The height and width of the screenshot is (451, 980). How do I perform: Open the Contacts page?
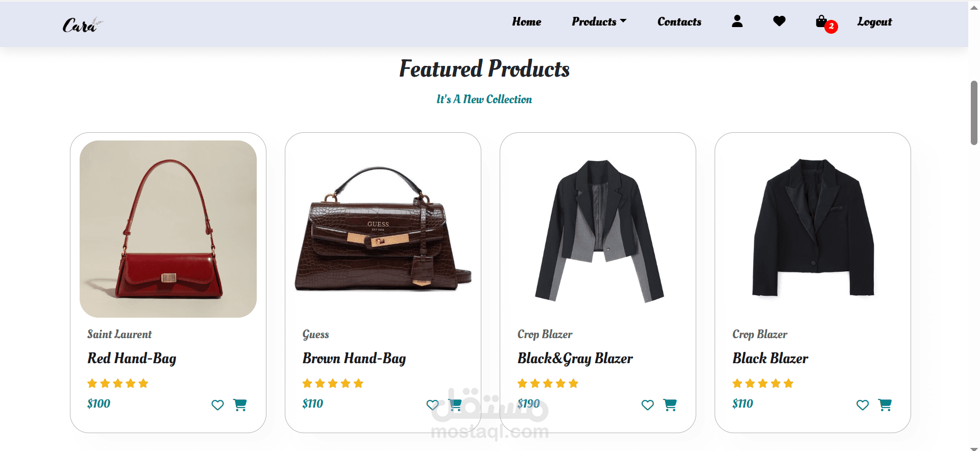(x=679, y=21)
